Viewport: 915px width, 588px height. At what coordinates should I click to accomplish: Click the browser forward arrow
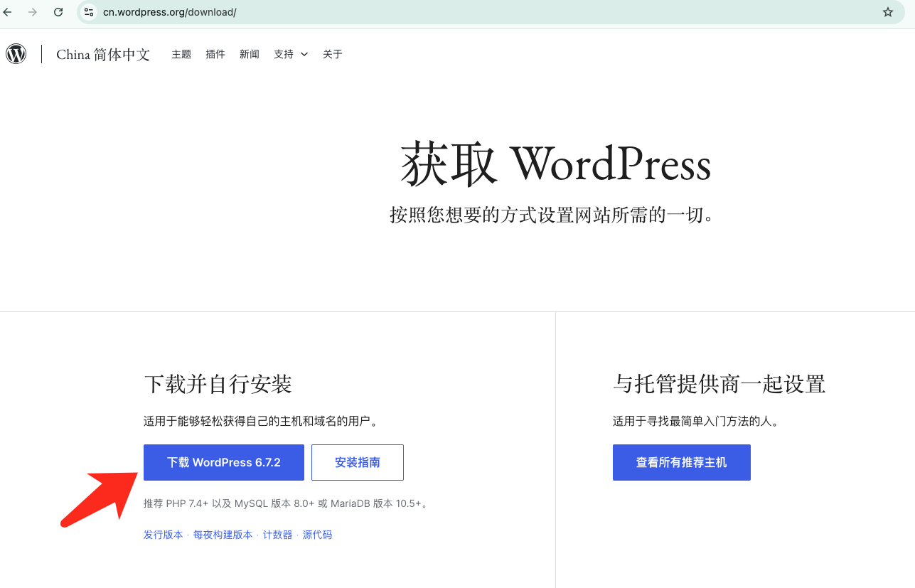[33, 12]
